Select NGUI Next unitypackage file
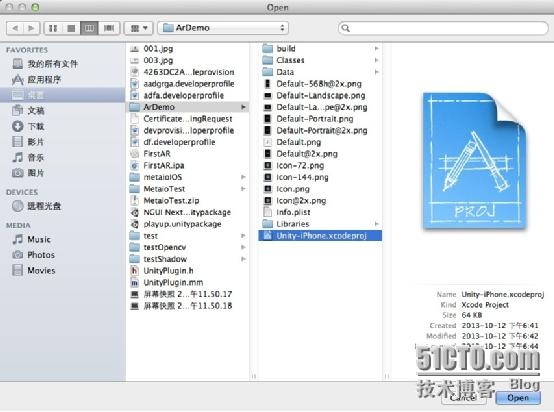This screenshot has width=554, height=412. point(187,212)
